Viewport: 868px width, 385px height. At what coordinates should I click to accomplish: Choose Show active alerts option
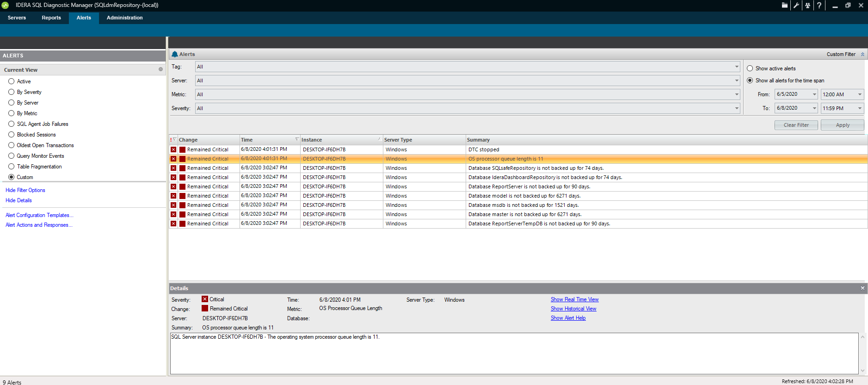[x=750, y=68]
